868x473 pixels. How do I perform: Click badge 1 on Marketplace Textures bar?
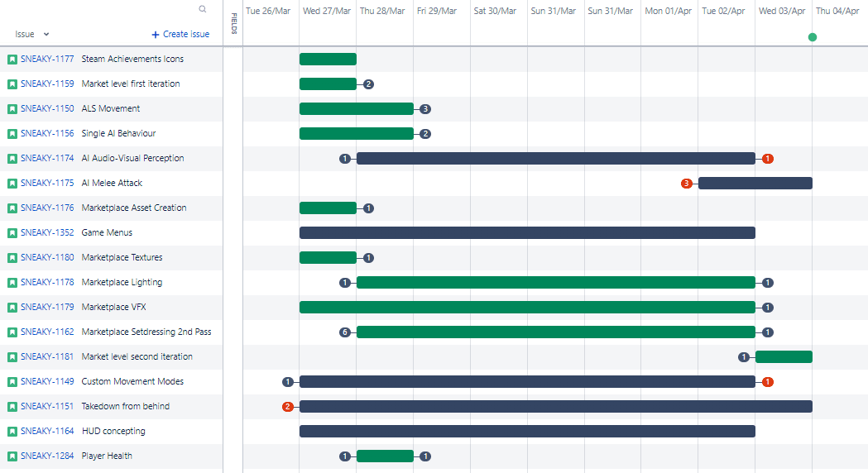click(x=369, y=258)
